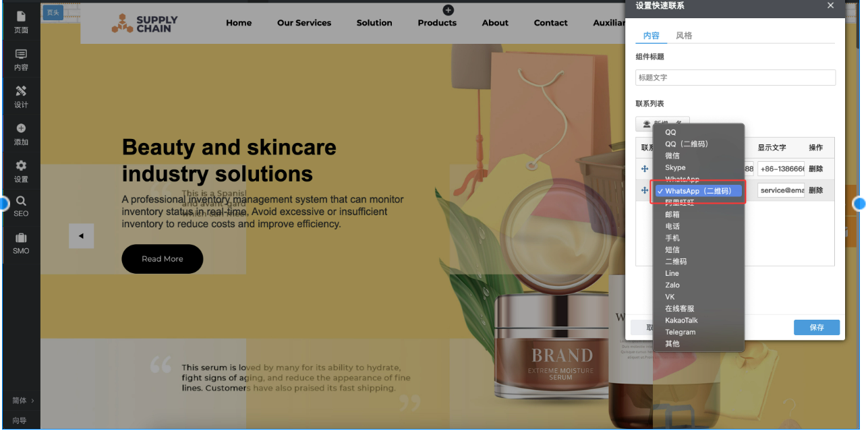This screenshot has width=868, height=433.
Task: Select Skype from the contact type list
Action: [x=675, y=167]
